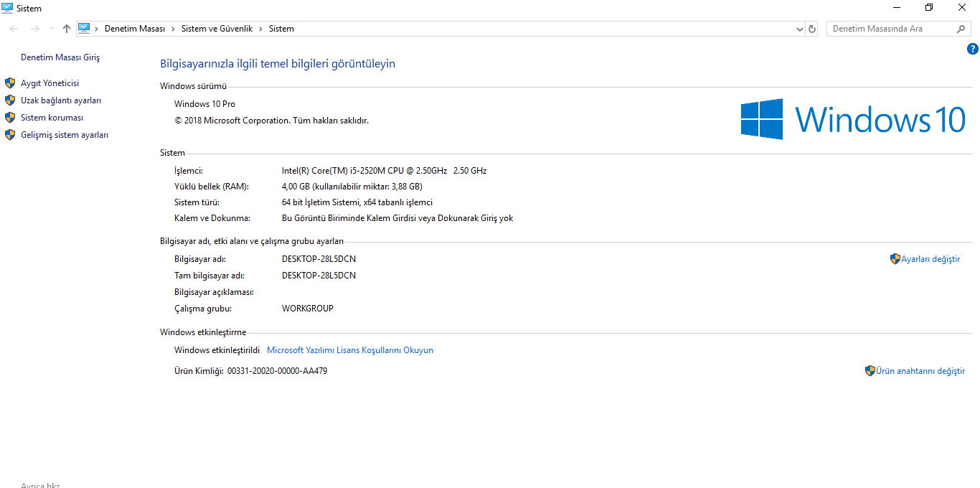Screen dimensions: 980x488
Task: Click the Sistem window title icon
Action: [x=8, y=8]
